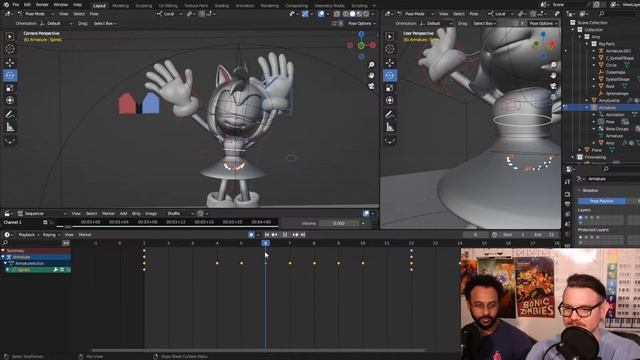Click the sequencer horizontal scrollbar

tap(167, 226)
